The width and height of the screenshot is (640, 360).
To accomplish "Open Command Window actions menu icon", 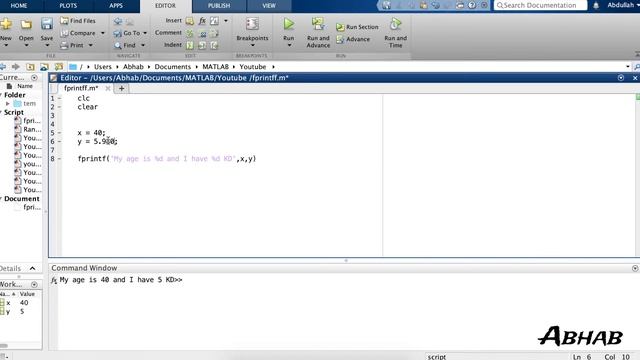I will (x=635, y=268).
